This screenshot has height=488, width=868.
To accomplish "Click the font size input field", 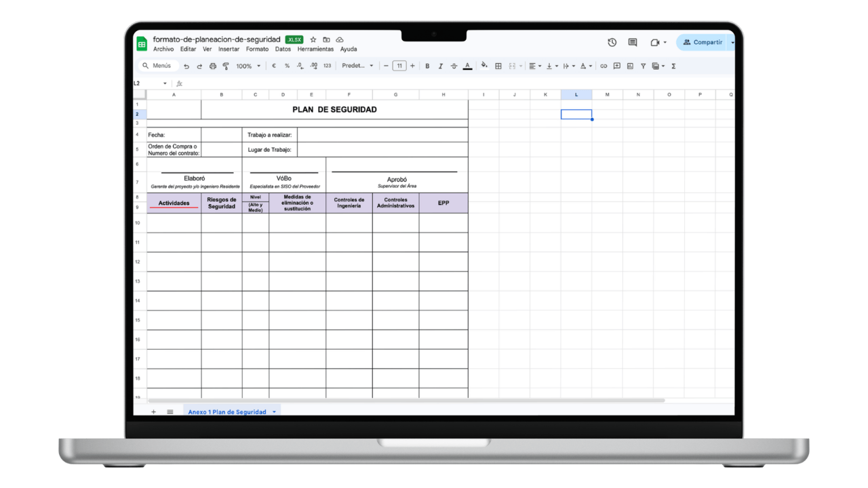I will pyautogui.click(x=399, y=66).
